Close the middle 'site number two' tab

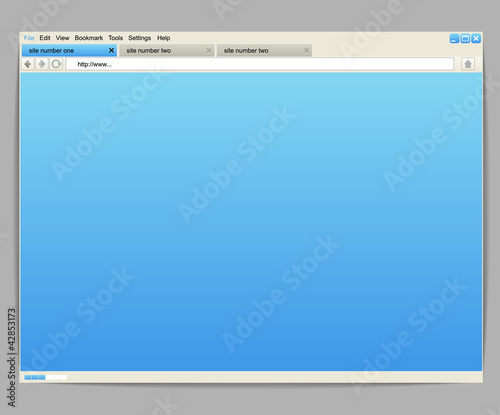pyautogui.click(x=209, y=50)
